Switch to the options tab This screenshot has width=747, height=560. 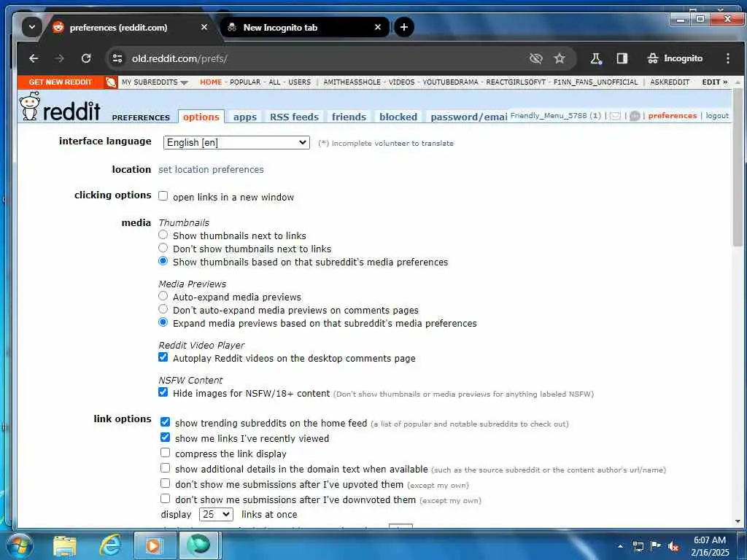(201, 117)
